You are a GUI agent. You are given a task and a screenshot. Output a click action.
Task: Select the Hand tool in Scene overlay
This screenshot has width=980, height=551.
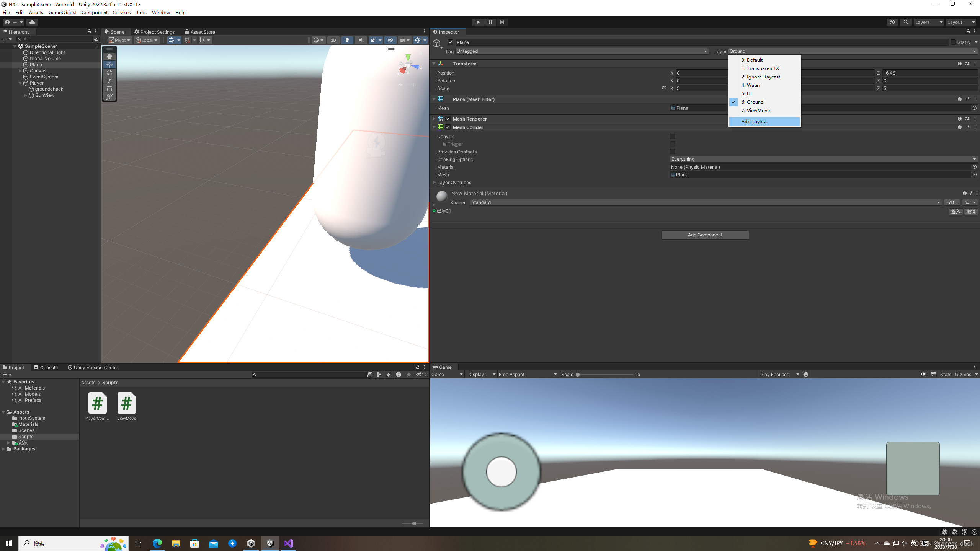(109, 56)
